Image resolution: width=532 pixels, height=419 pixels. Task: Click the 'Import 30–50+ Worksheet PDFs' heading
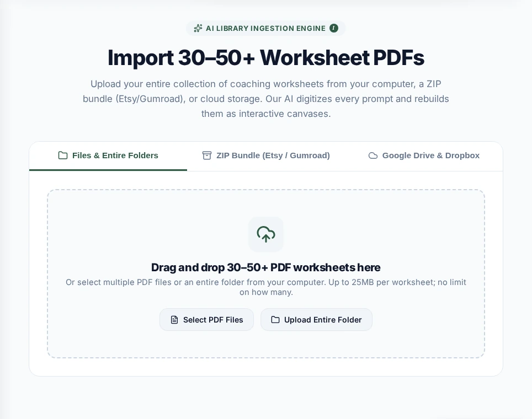coord(266,57)
